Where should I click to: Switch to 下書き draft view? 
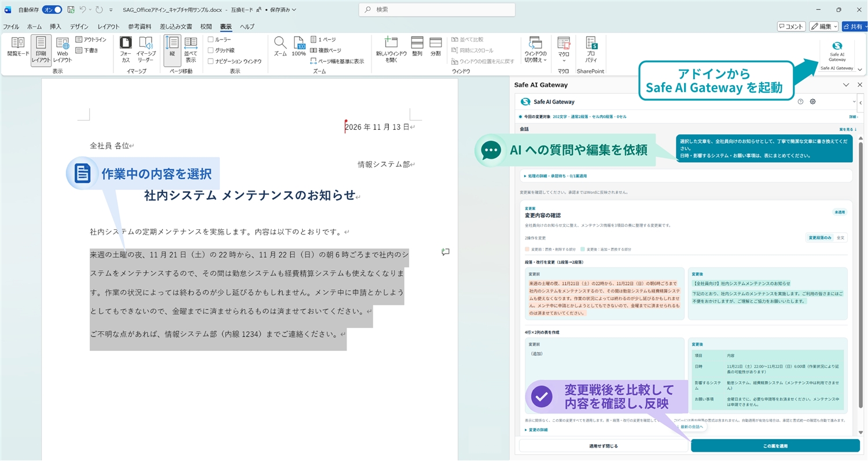pyautogui.click(x=87, y=50)
